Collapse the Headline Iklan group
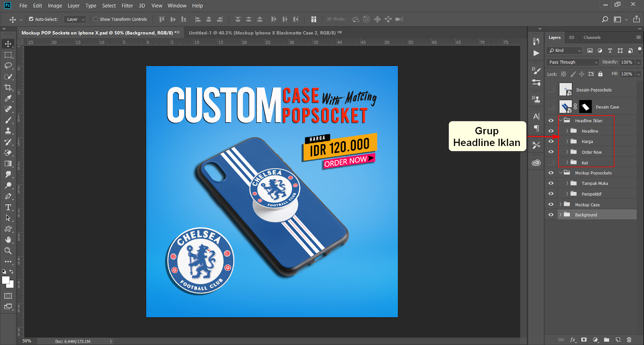Image resolution: width=644 pixels, height=345 pixels. [561, 121]
